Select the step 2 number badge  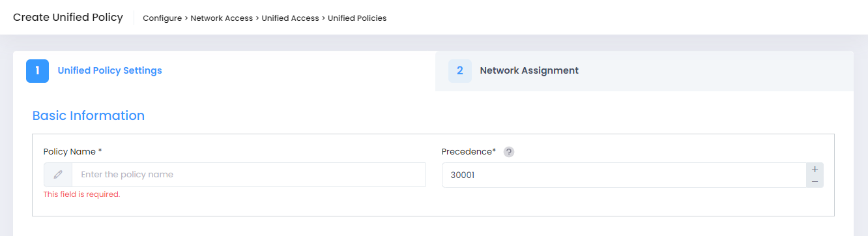coord(460,70)
